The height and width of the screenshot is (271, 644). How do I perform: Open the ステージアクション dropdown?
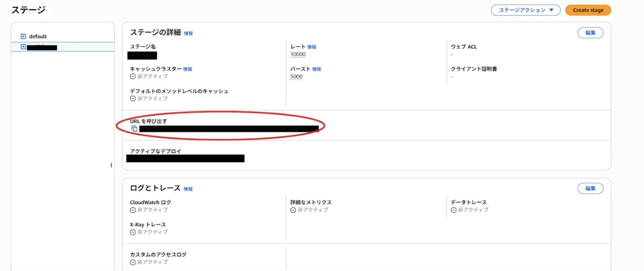pos(526,10)
